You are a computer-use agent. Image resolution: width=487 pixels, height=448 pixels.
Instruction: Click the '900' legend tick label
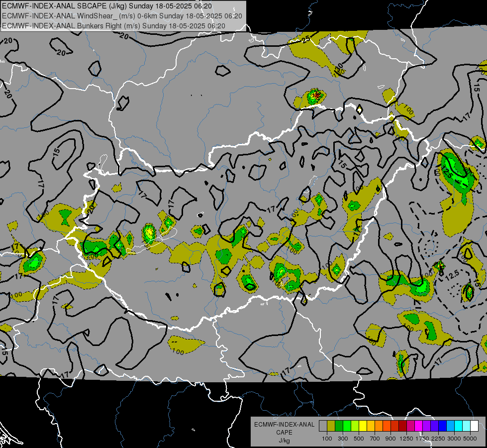tap(390, 439)
